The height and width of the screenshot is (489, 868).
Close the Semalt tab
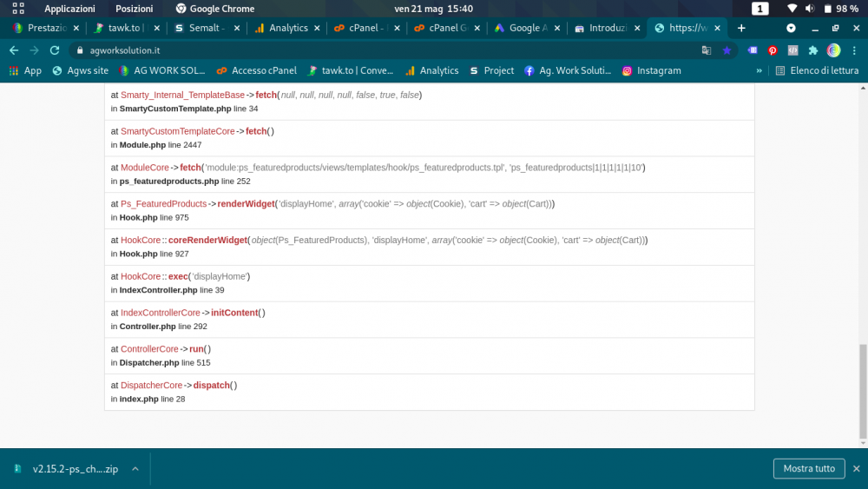coord(237,29)
